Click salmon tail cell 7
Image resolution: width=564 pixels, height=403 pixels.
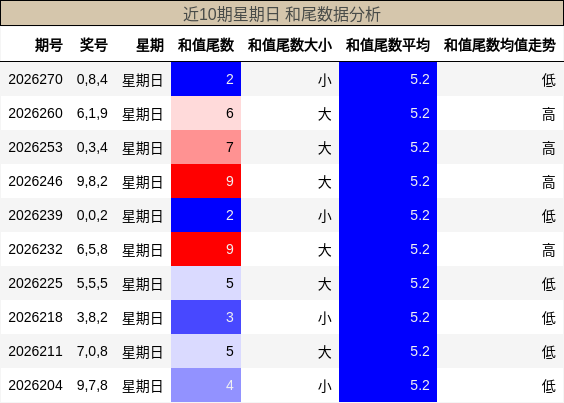point(206,147)
